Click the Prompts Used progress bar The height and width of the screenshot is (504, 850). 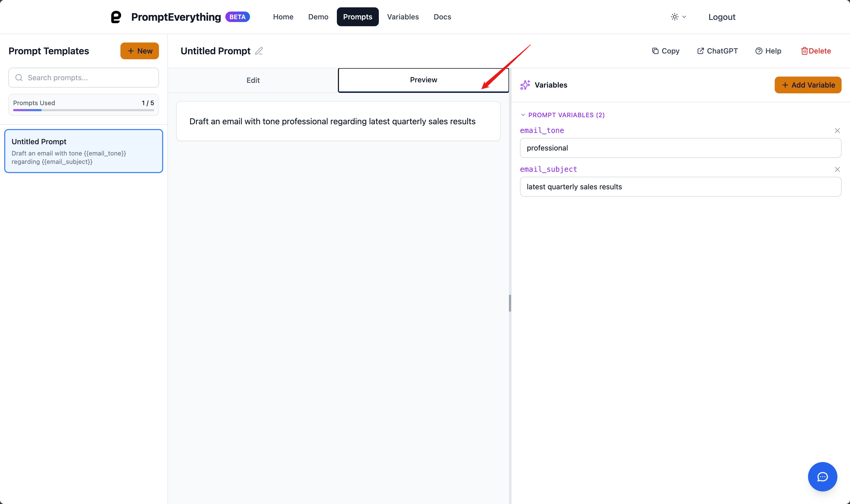(x=83, y=110)
